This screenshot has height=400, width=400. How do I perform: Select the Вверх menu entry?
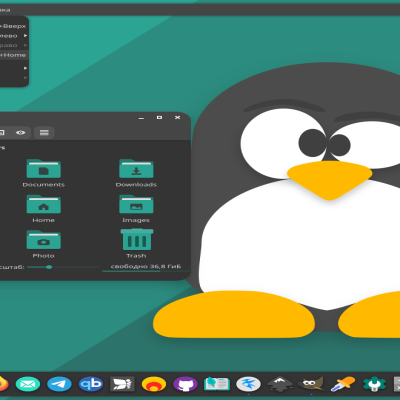click(x=13, y=26)
